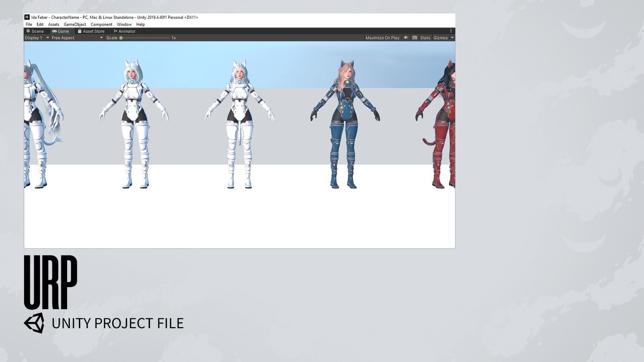The height and width of the screenshot is (362, 644).
Task: Open the Window menu
Action: [x=124, y=24]
